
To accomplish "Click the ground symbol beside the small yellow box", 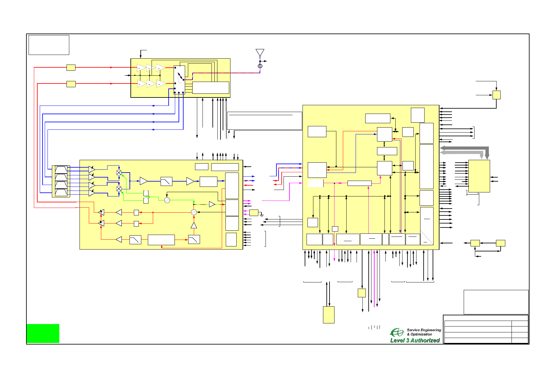I will tap(262, 215).
